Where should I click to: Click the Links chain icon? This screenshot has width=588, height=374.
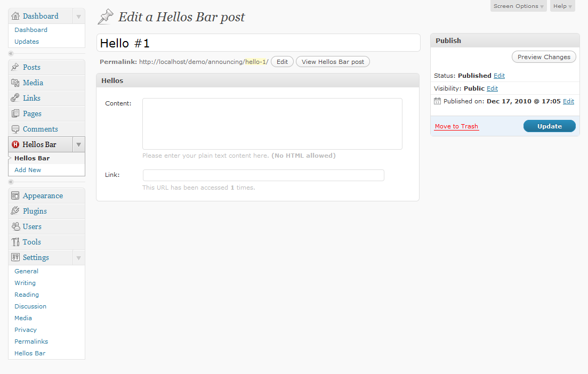(15, 98)
